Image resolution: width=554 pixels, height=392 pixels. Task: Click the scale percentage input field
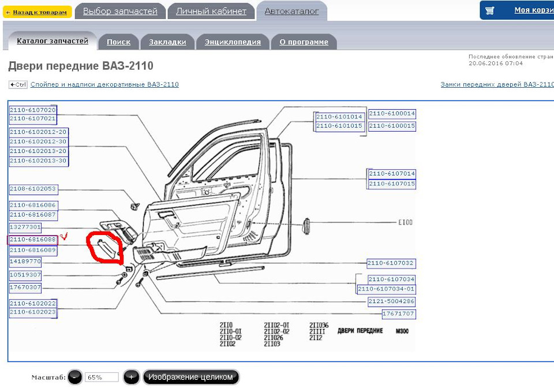[x=102, y=377]
